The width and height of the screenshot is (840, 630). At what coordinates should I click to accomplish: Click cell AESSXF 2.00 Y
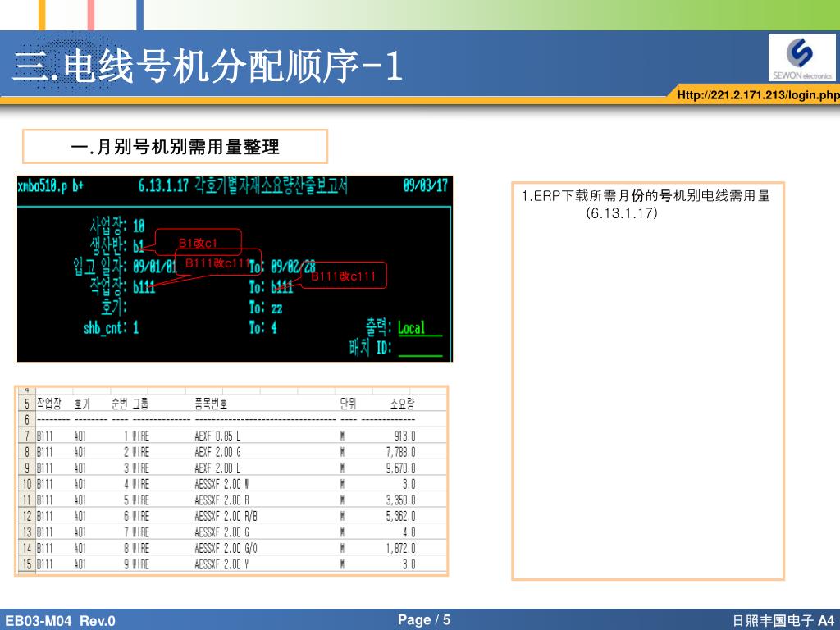coord(221,564)
